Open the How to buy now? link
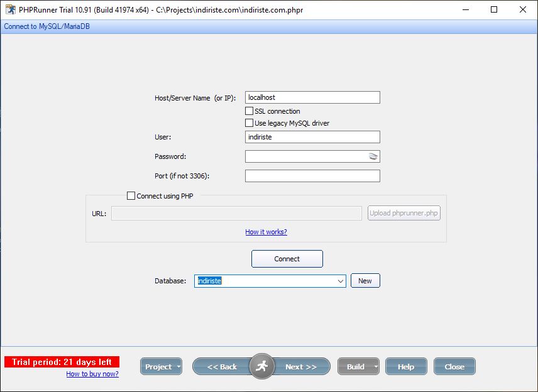Image resolution: width=538 pixels, height=392 pixels. (92, 374)
